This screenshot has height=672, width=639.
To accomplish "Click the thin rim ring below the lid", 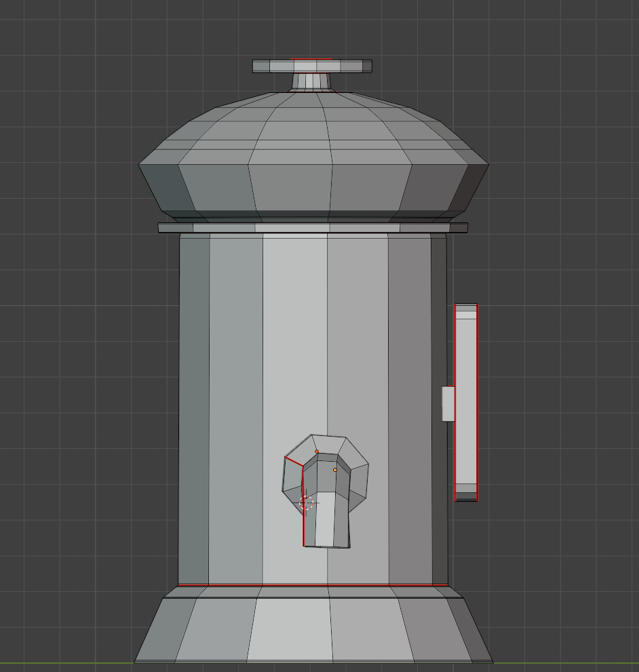I will click(x=312, y=228).
